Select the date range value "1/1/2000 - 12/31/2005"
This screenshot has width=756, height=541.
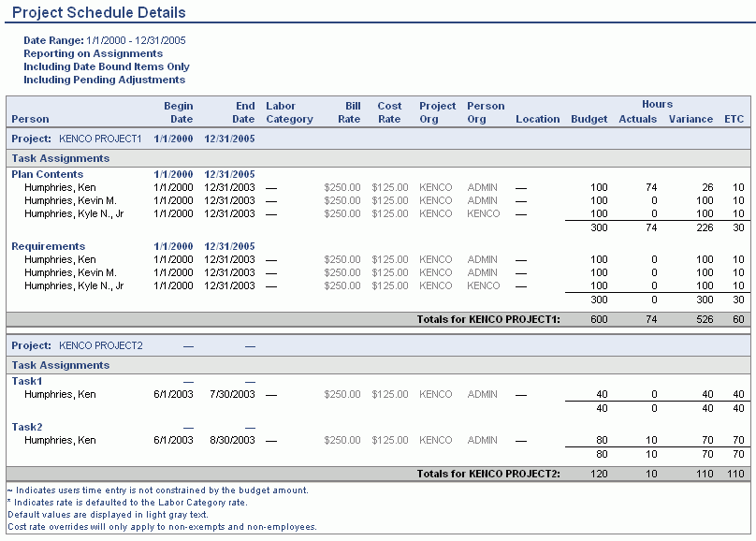136,40
